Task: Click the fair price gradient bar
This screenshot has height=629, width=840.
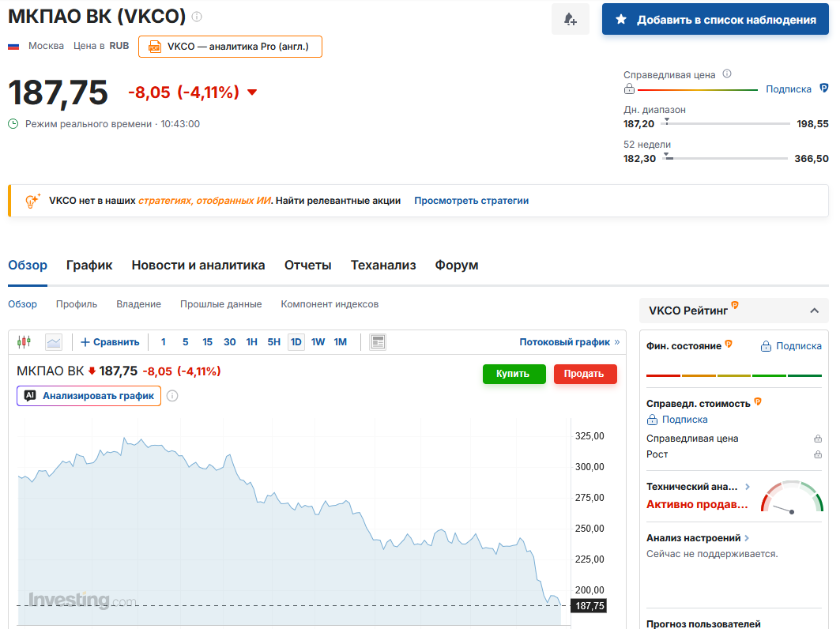Action: click(x=698, y=89)
